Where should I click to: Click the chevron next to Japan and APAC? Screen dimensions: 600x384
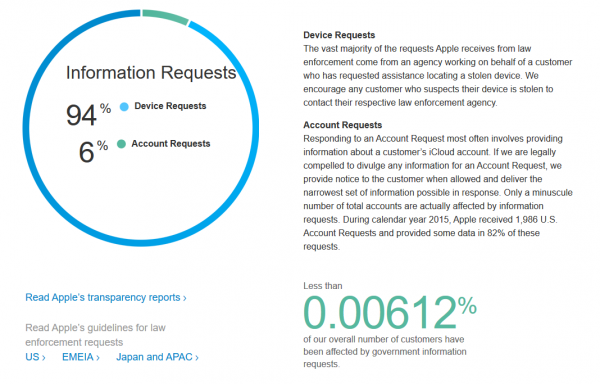(x=197, y=358)
